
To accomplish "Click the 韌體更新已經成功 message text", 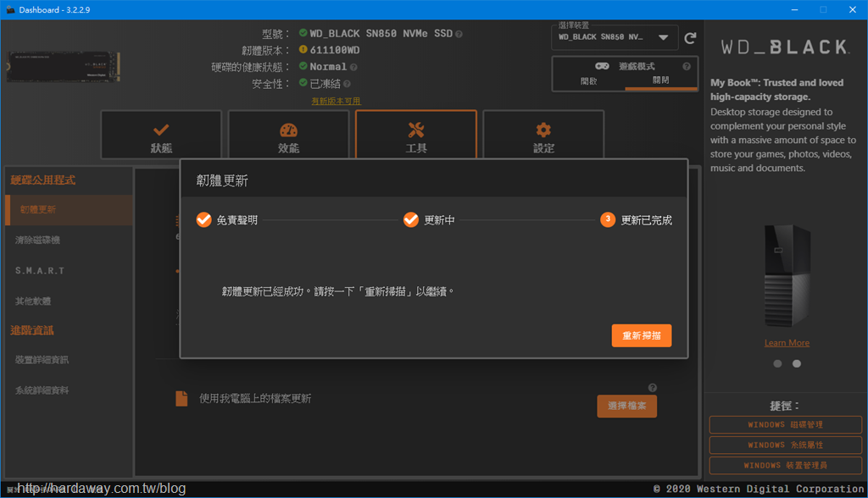I will click(x=337, y=291).
